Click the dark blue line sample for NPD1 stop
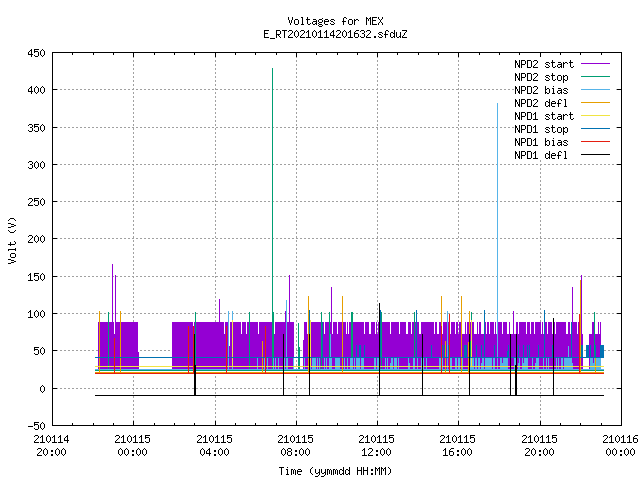The height and width of the screenshot is (480, 640). click(595, 129)
